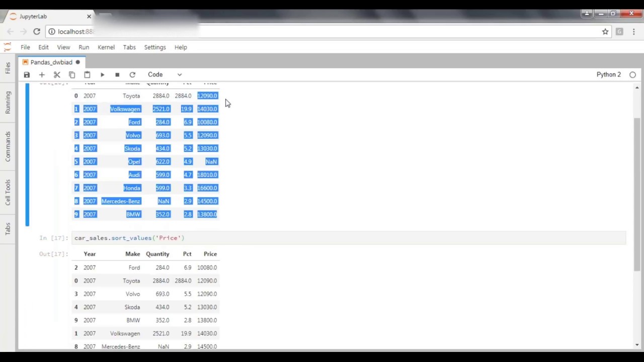Click the Out[17] output prompt
Screen dimensions: 644x362
(x=53, y=254)
